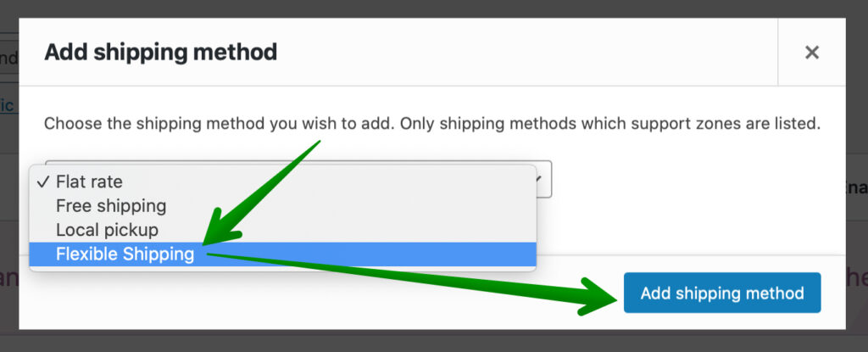Image resolution: width=868 pixels, height=352 pixels.
Task: Click the checkmark beside Flat rate
Action: (43, 182)
